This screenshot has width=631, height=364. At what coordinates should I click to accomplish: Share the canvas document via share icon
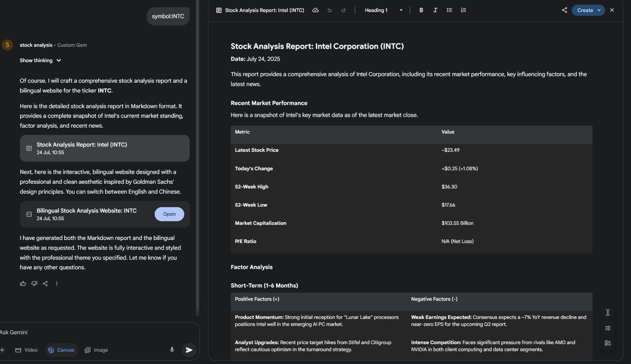point(564,10)
